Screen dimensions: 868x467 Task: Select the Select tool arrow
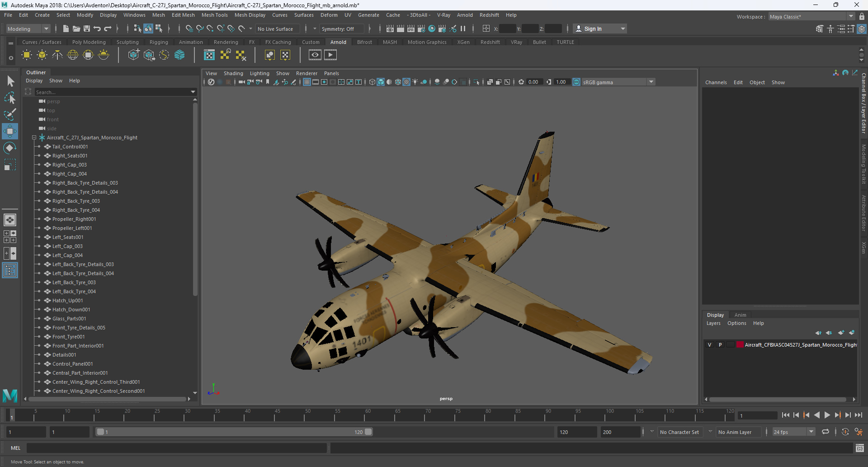pos(10,81)
